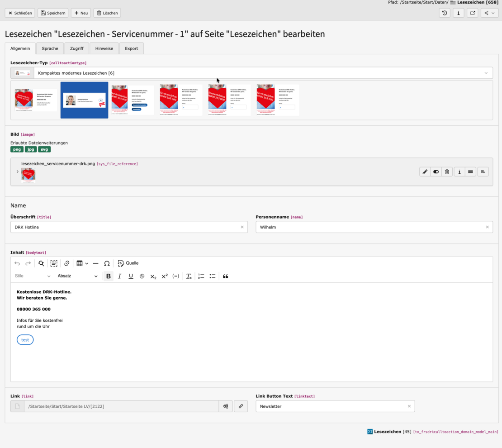Insert special character with omega icon

[x=107, y=263]
